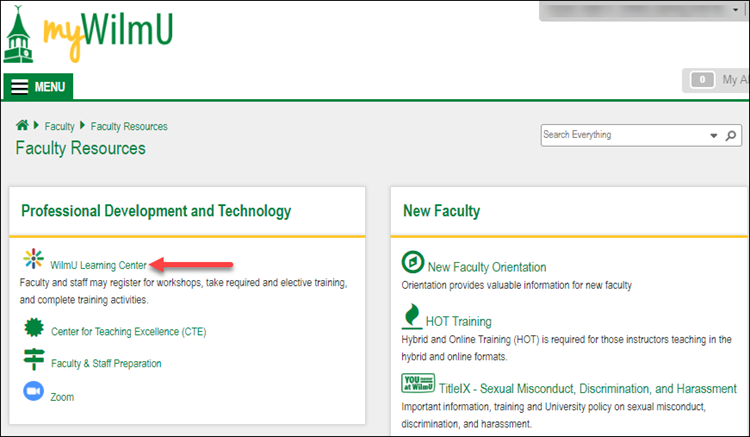Open the Zoom link

pyautogui.click(x=62, y=397)
